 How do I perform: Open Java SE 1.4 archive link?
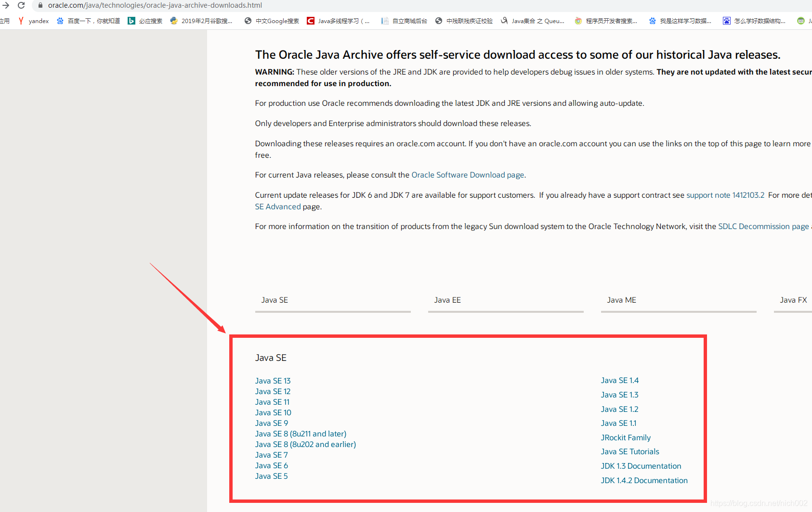[x=620, y=381]
